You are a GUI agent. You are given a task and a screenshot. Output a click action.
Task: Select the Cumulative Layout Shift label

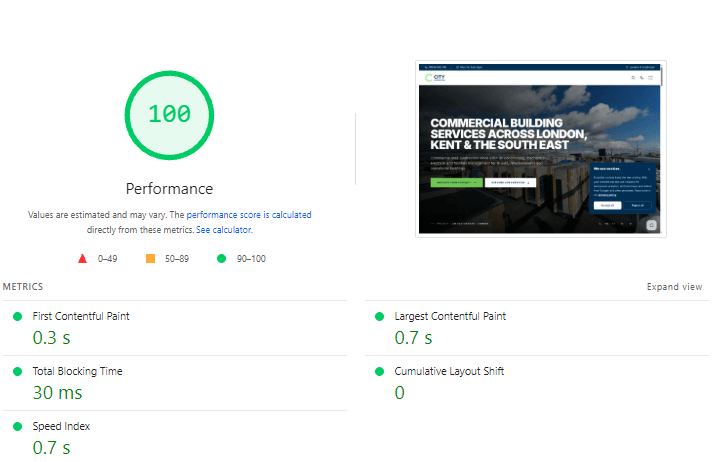[x=449, y=372]
